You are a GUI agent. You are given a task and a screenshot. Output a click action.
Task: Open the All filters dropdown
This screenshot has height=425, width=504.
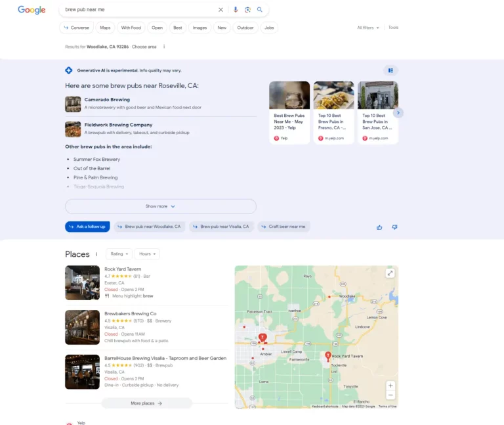click(367, 28)
